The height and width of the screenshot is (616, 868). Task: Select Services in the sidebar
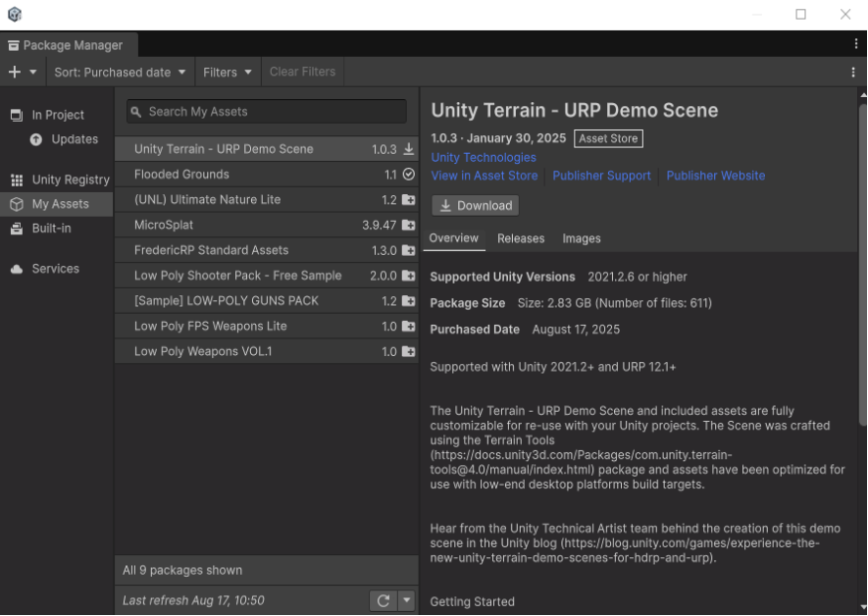click(x=55, y=269)
